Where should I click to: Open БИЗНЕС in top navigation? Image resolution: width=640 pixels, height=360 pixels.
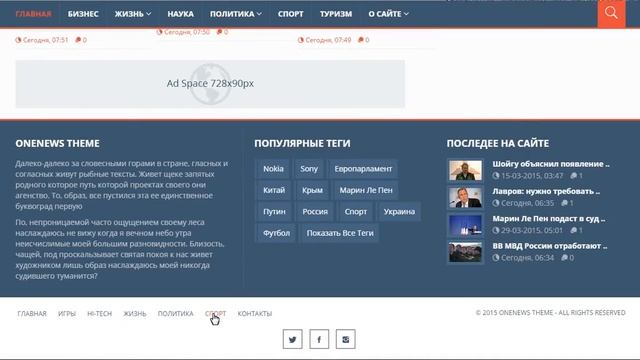83,14
